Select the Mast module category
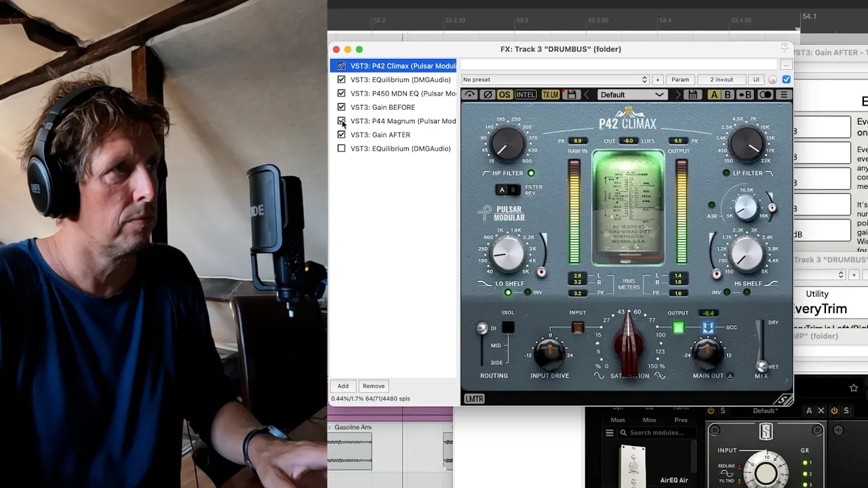Viewport: 868px width, 488px height. pyautogui.click(x=618, y=420)
